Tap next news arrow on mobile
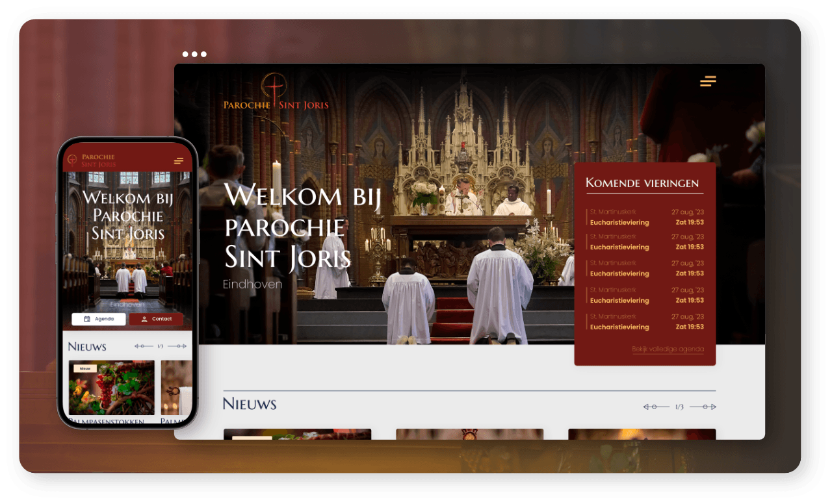Image resolution: width=832 pixels, height=504 pixels. coord(177,346)
